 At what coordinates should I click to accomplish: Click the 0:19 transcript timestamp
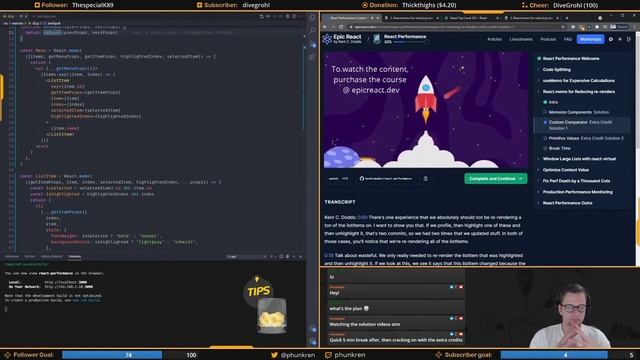(x=329, y=256)
